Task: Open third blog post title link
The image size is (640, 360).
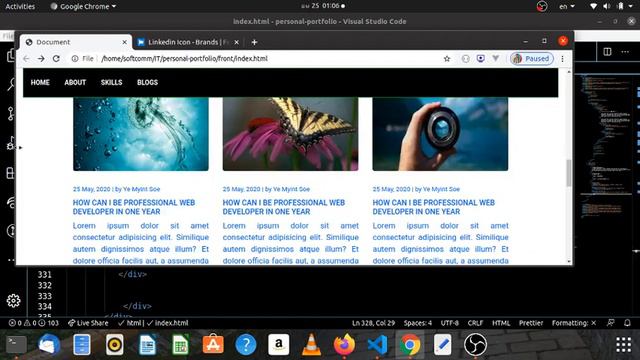Action: 433,207
